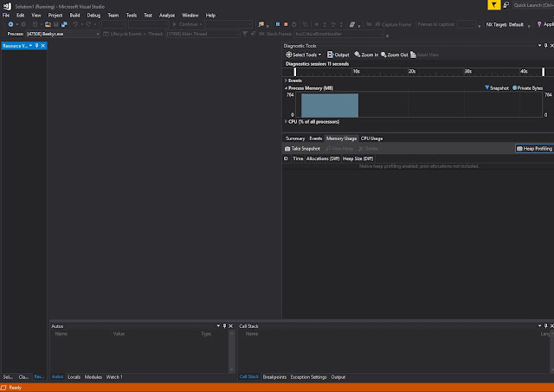Expand the CPU (% of all processors) section
Viewport: 554px width, 392px height.
tap(286, 121)
